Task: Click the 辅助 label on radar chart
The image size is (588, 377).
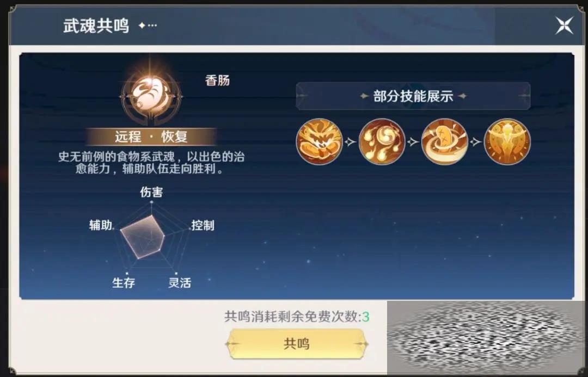Action: [101, 225]
